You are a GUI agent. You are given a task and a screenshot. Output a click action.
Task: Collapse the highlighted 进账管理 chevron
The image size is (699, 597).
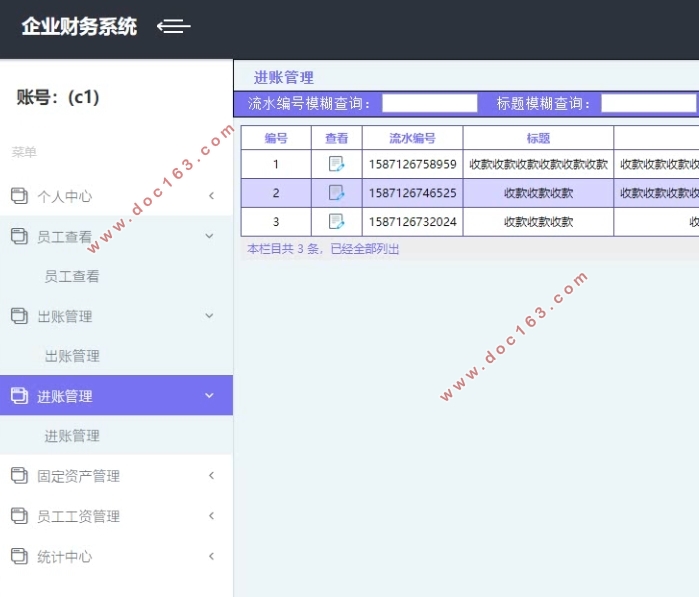[209, 395]
